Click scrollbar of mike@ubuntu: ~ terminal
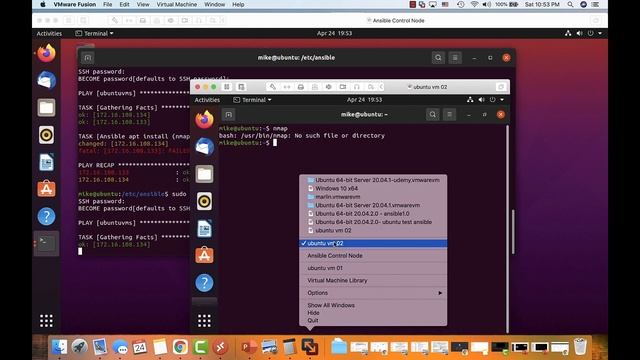 click(x=507, y=229)
